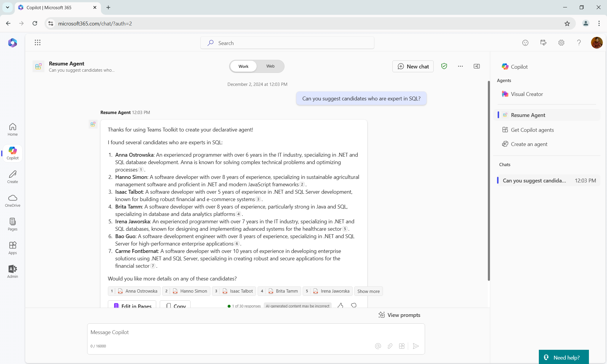Open Get Copilot agents entry
The image size is (607, 364).
(x=532, y=130)
